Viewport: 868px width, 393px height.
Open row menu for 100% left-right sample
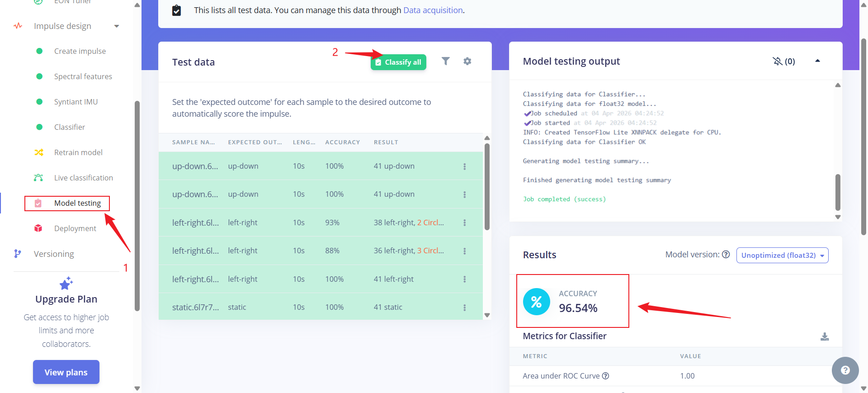point(464,279)
